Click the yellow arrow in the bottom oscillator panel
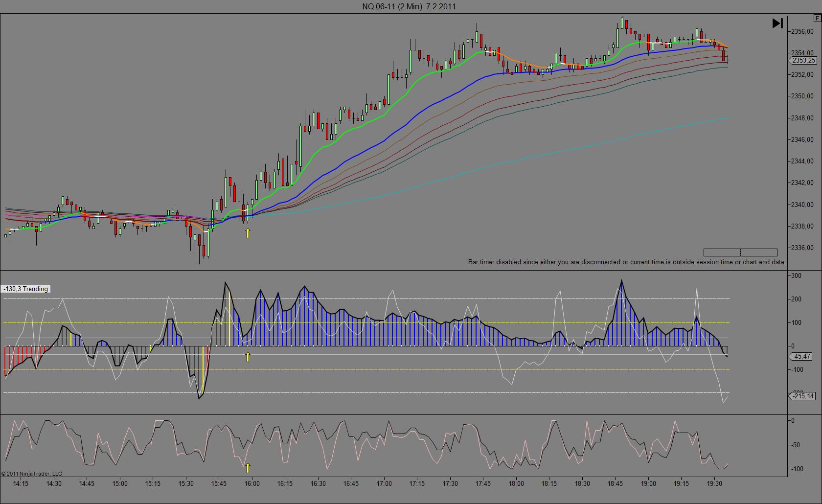822x504 pixels. click(248, 468)
